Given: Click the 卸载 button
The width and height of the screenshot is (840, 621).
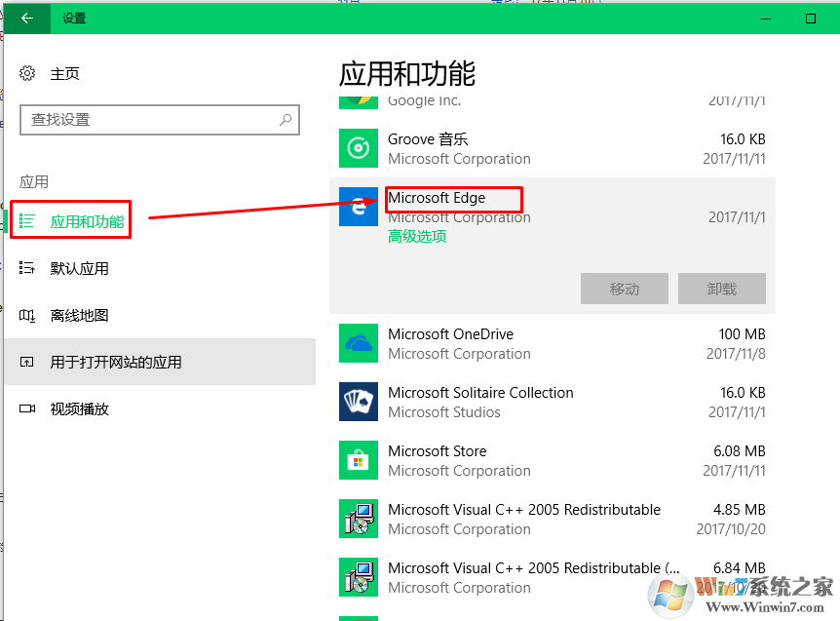Looking at the screenshot, I should coord(722,289).
